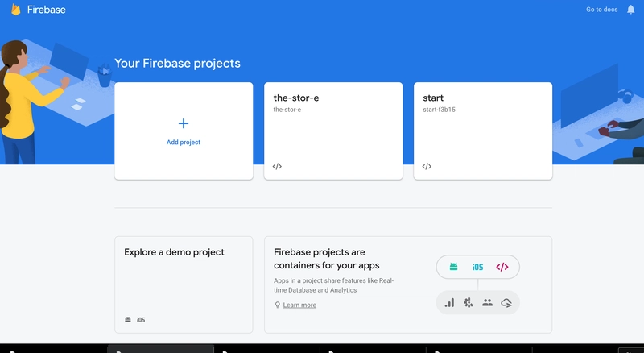Click the pink web code icon in diagram

502,267
